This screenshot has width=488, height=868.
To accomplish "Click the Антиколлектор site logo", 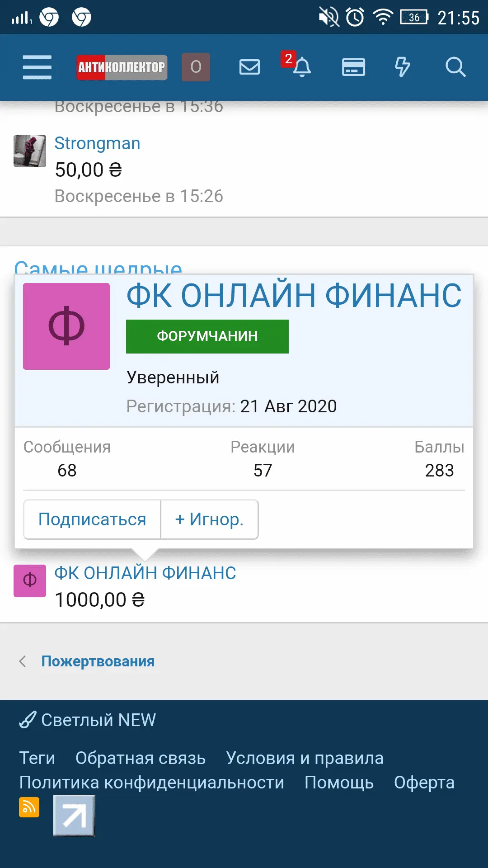I will [122, 67].
